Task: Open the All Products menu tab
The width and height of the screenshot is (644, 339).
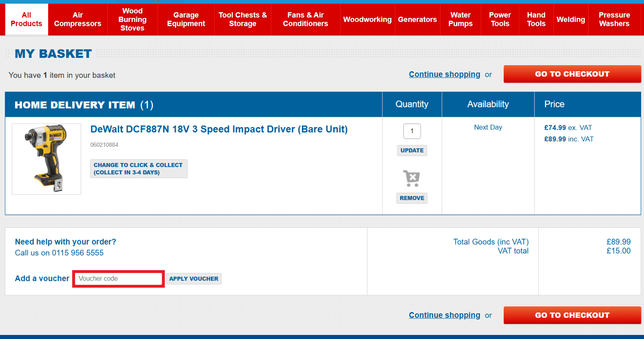Action: tap(27, 19)
